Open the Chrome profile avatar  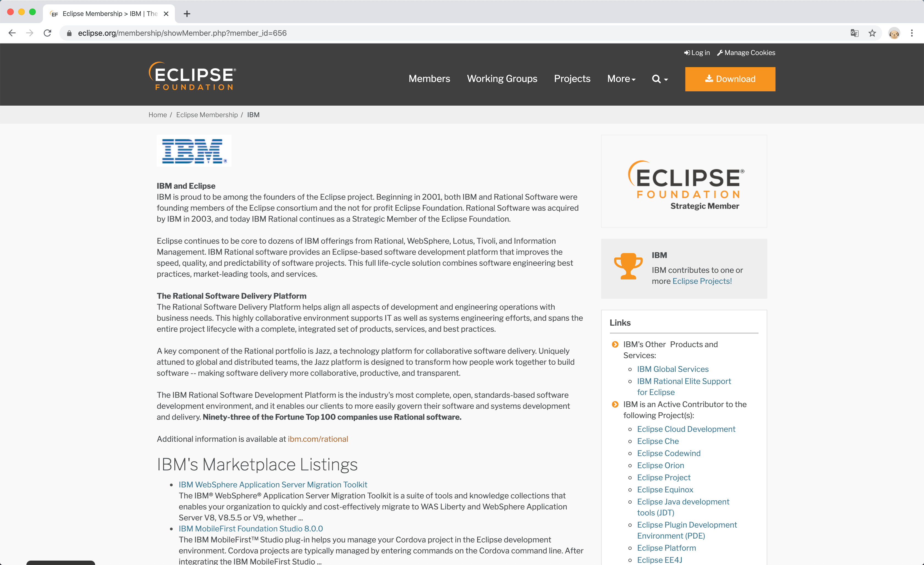click(x=894, y=33)
